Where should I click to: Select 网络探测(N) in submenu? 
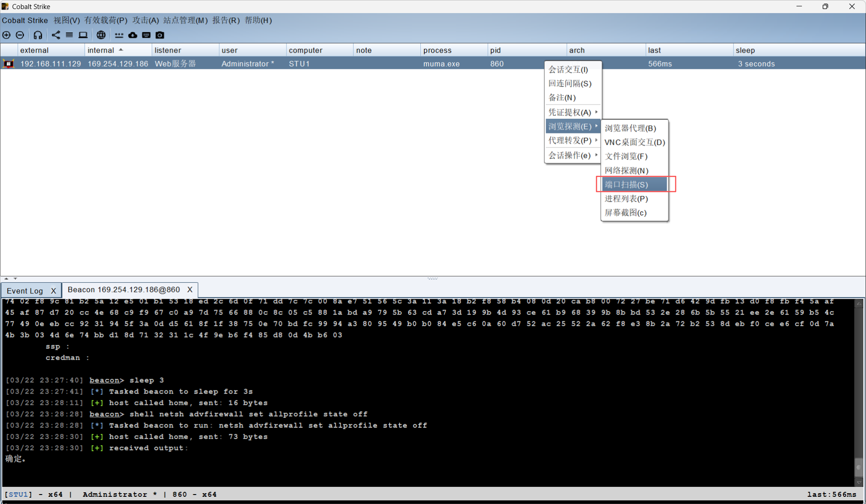634,170
